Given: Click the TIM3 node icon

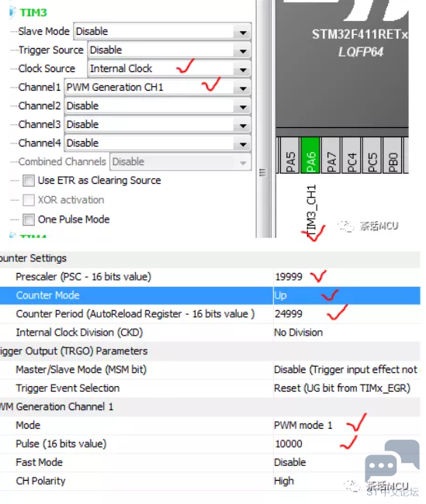Looking at the screenshot, I should [x=12, y=12].
